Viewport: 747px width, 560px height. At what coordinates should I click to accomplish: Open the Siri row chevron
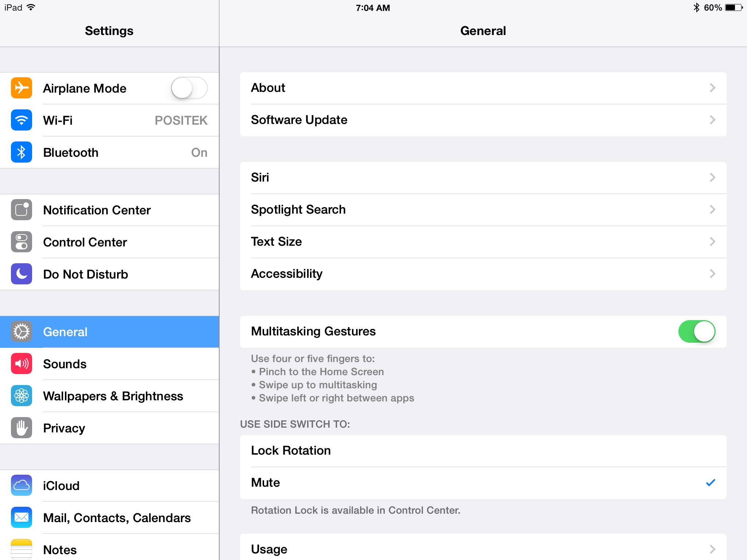point(712,178)
